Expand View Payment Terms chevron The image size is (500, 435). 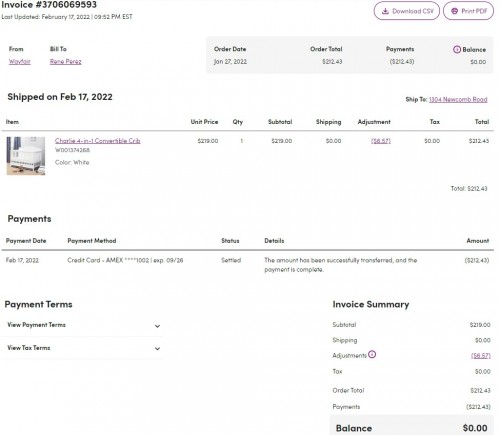pos(157,326)
